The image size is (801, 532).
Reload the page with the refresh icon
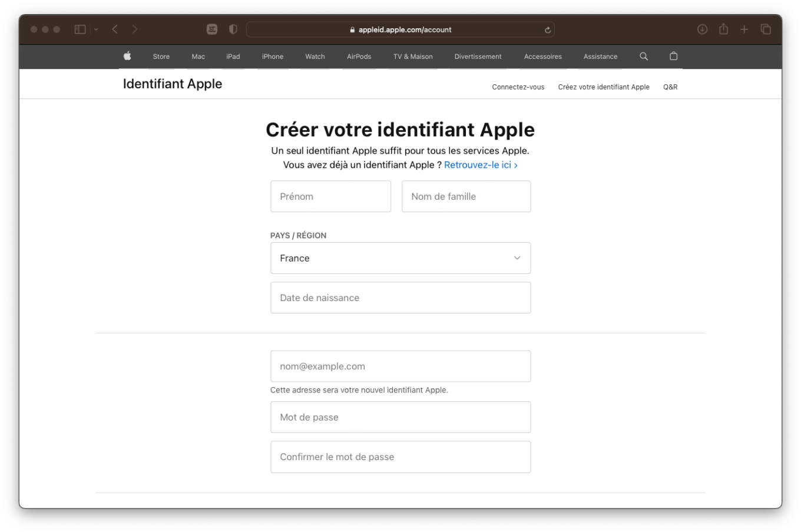click(x=548, y=30)
